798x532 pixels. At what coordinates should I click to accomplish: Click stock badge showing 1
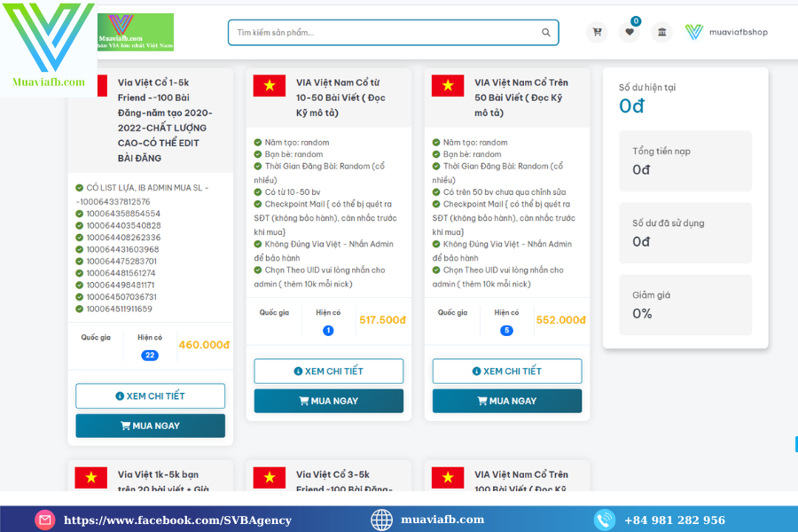[328, 331]
